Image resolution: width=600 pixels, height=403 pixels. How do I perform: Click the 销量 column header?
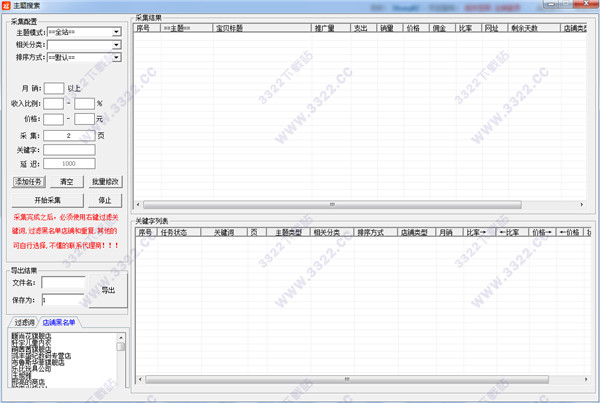[x=390, y=28]
